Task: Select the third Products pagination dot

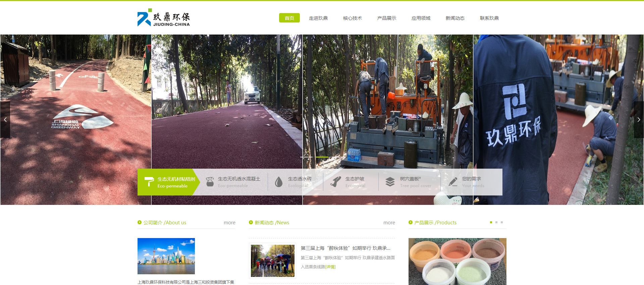Action: point(502,222)
